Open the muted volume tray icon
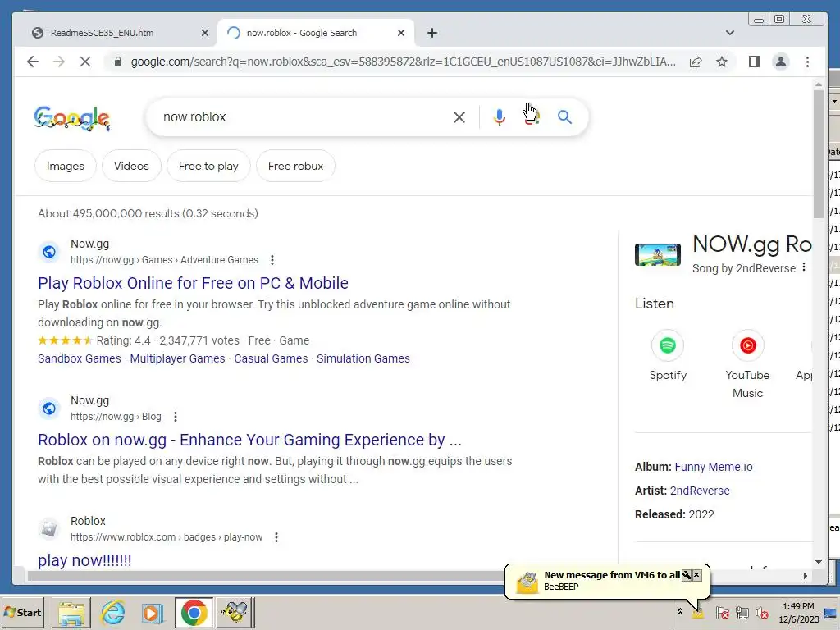 point(761,613)
